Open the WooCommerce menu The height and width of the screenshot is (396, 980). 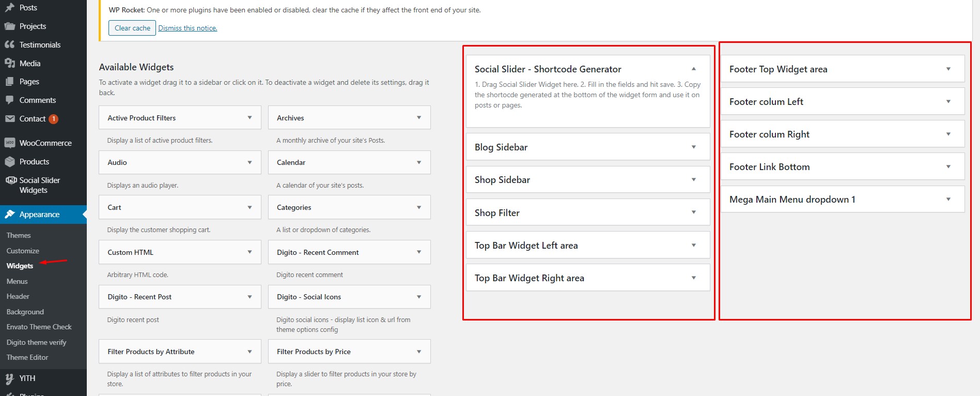coord(45,143)
